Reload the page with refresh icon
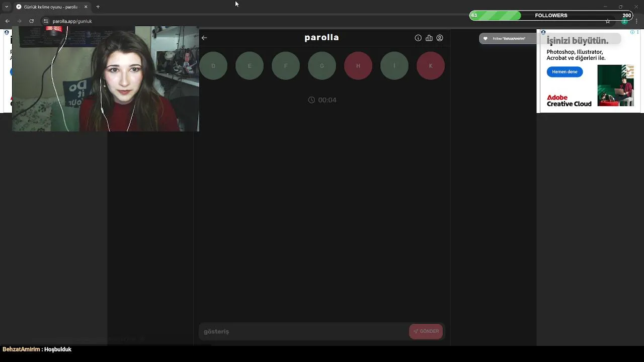Viewport: 644px width, 362px height. tap(31, 21)
